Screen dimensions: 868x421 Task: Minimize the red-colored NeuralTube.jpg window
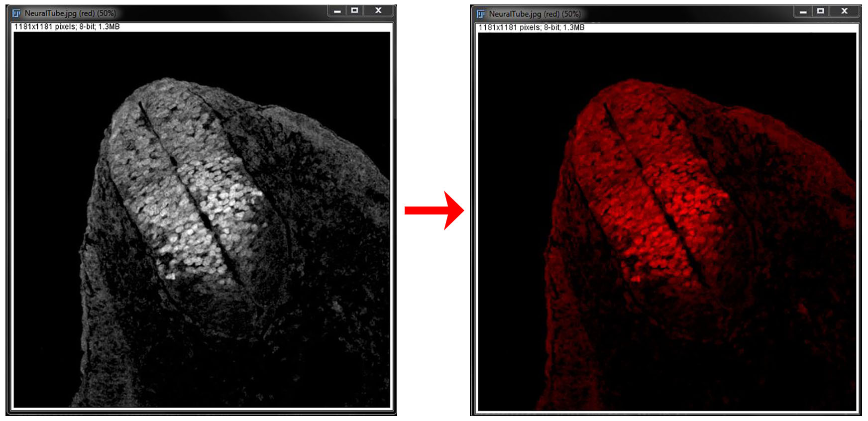coord(803,11)
